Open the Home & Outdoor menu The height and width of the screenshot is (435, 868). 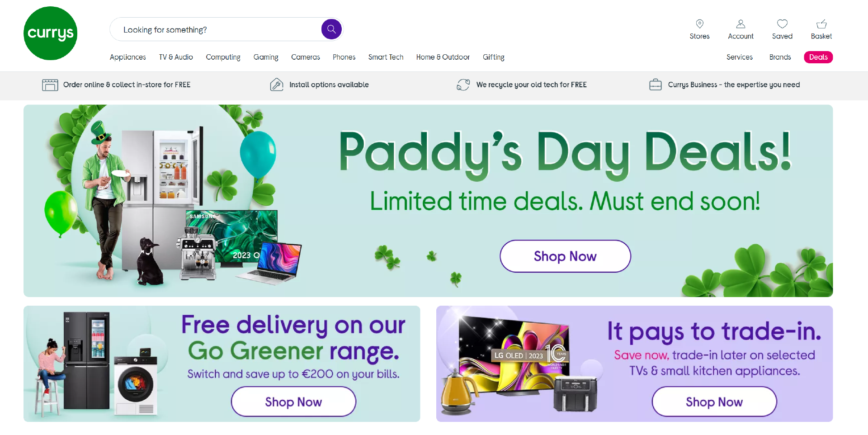443,57
